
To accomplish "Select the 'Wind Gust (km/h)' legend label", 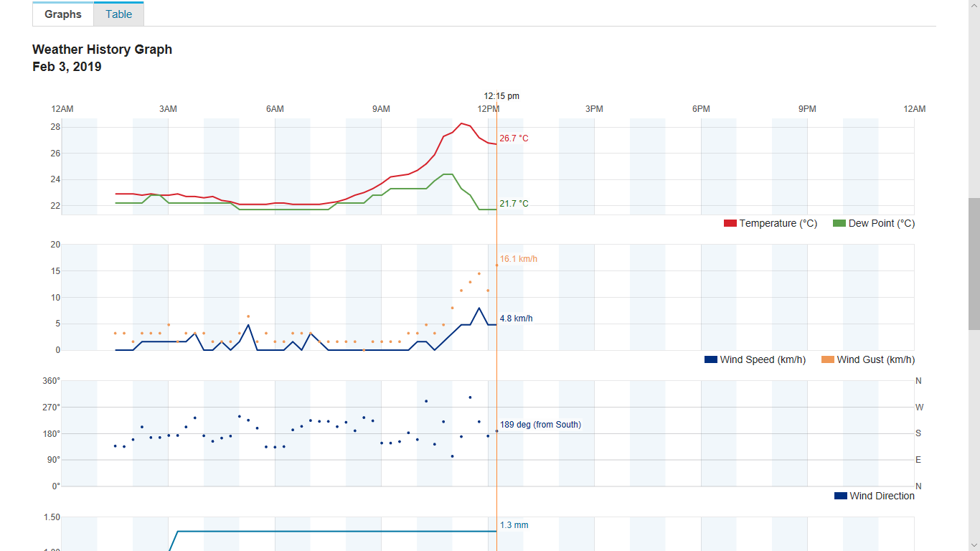I will click(x=876, y=359).
